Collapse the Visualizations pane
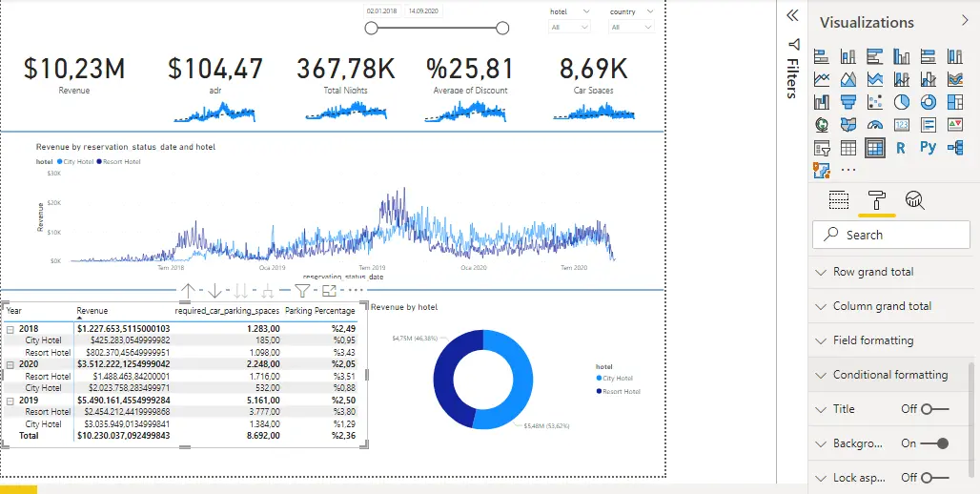The image size is (980, 494). [x=965, y=21]
